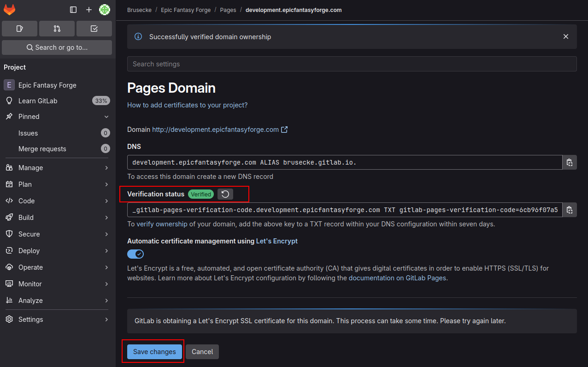
Task: Click the Operate icon in sidebar
Action: point(9,267)
